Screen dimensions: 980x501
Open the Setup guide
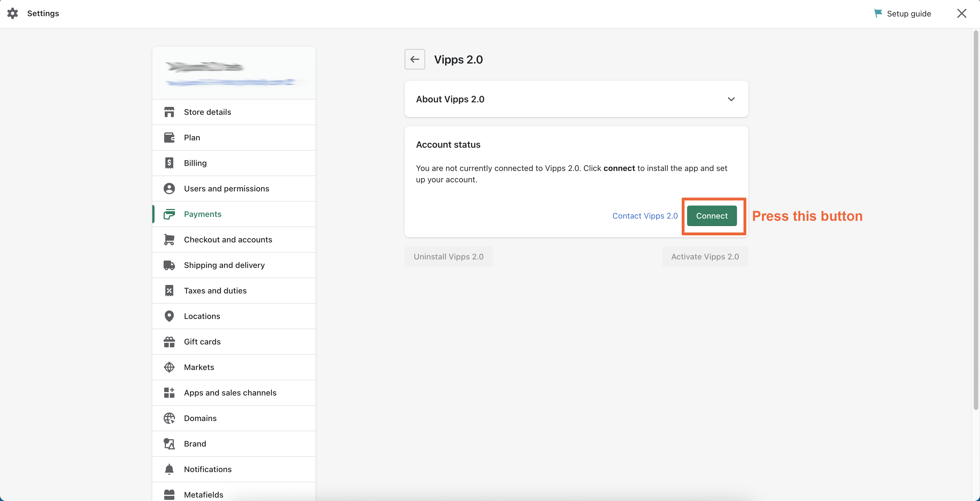[x=902, y=14]
